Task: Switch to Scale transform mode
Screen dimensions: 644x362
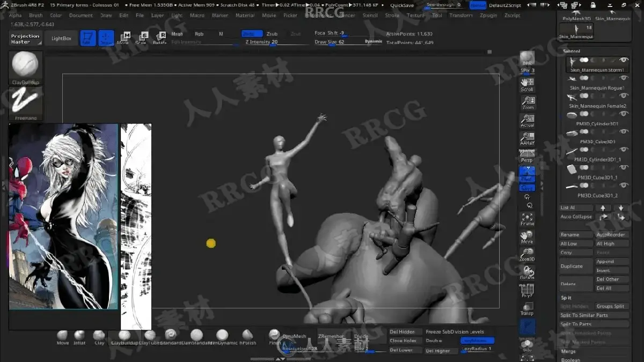Action: (142, 38)
